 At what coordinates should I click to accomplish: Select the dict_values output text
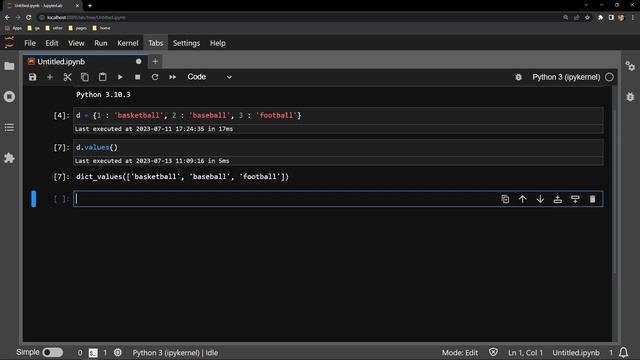click(x=182, y=177)
